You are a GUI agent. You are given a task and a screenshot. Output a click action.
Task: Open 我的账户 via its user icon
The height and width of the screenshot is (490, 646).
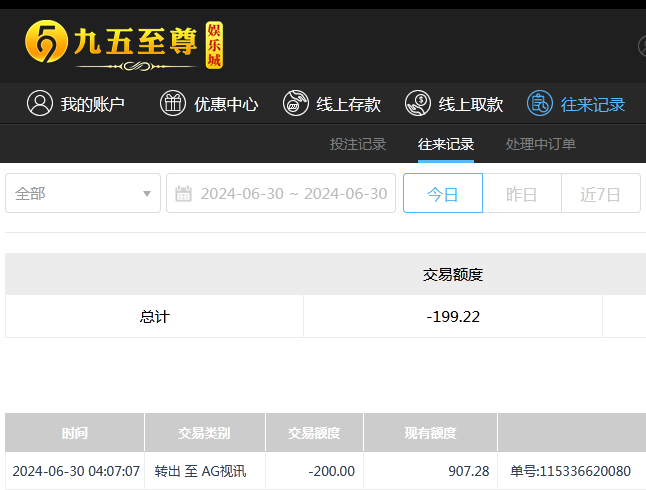point(40,103)
